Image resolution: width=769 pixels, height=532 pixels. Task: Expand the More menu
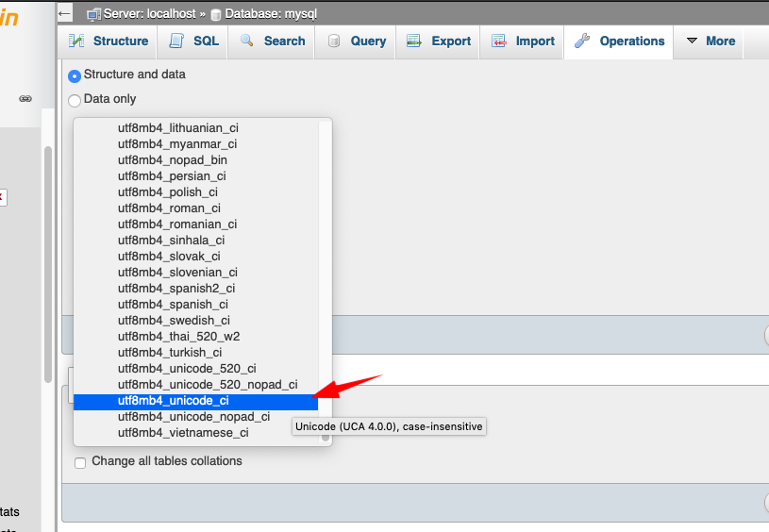click(x=709, y=42)
